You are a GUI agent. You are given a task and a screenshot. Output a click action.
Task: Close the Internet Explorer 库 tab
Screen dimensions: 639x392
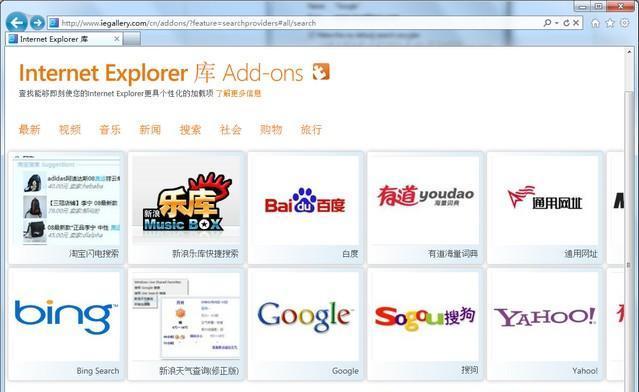click(117, 39)
